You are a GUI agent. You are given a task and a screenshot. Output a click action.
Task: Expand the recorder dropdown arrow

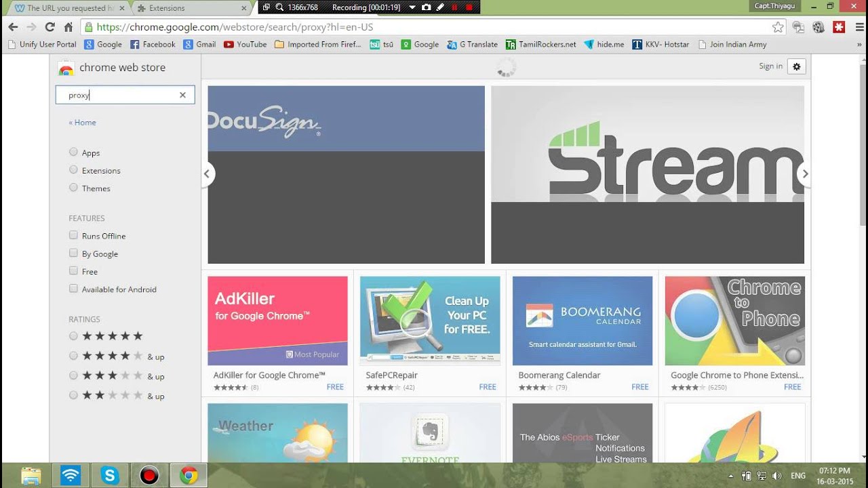412,7
